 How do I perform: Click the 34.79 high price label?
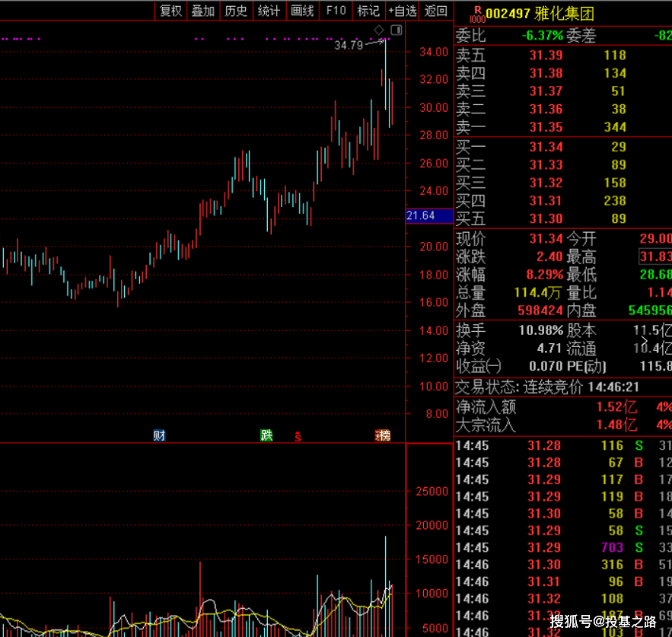pyautogui.click(x=349, y=45)
